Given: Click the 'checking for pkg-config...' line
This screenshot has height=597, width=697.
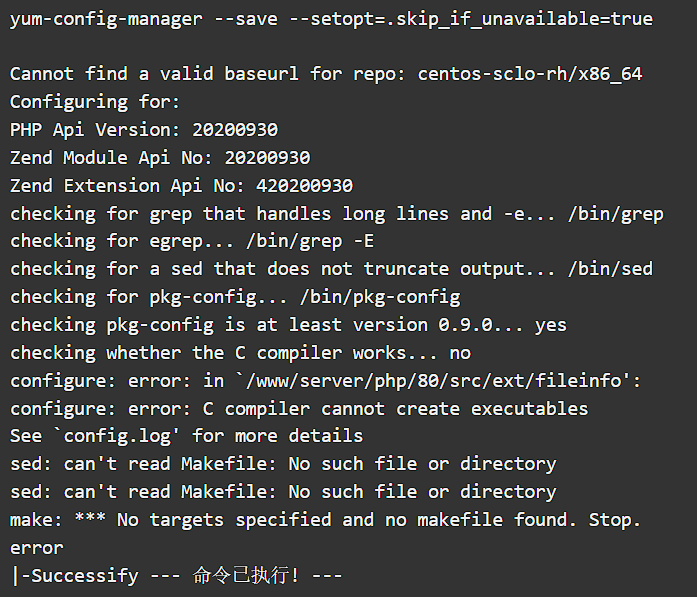Looking at the screenshot, I should [x=235, y=298].
